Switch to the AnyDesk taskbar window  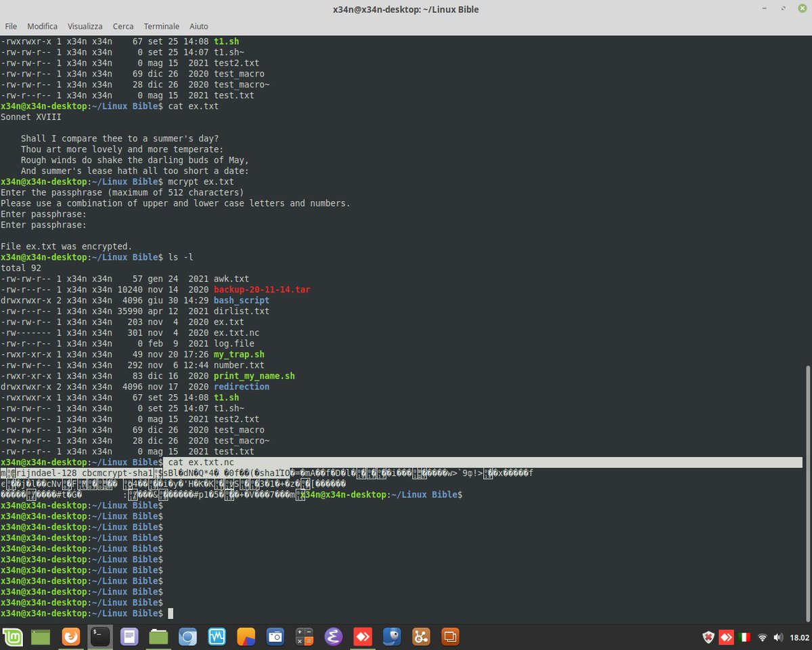point(362,636)
